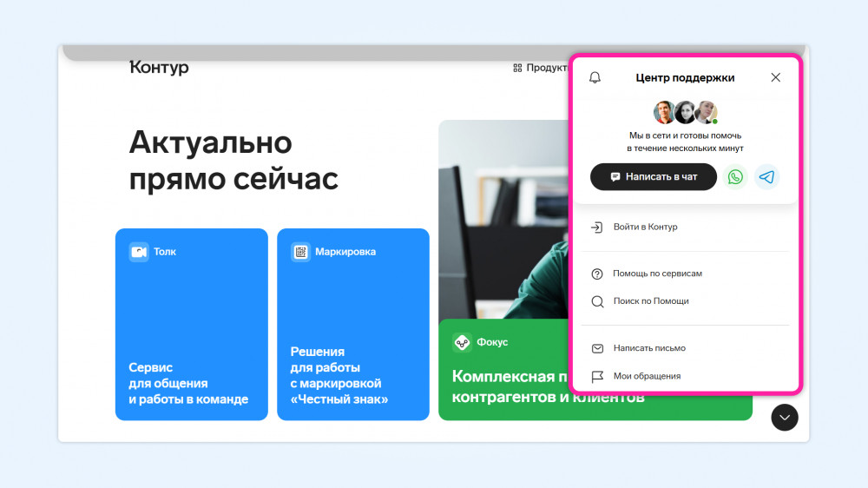Open the Маркировка service card

click(353, 324)
